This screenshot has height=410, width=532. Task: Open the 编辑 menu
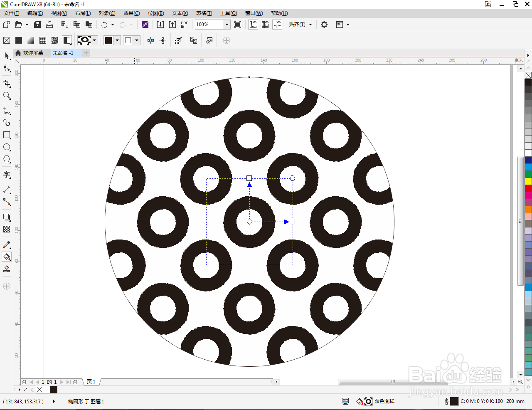pyautogui.click(x=35, y=13)
